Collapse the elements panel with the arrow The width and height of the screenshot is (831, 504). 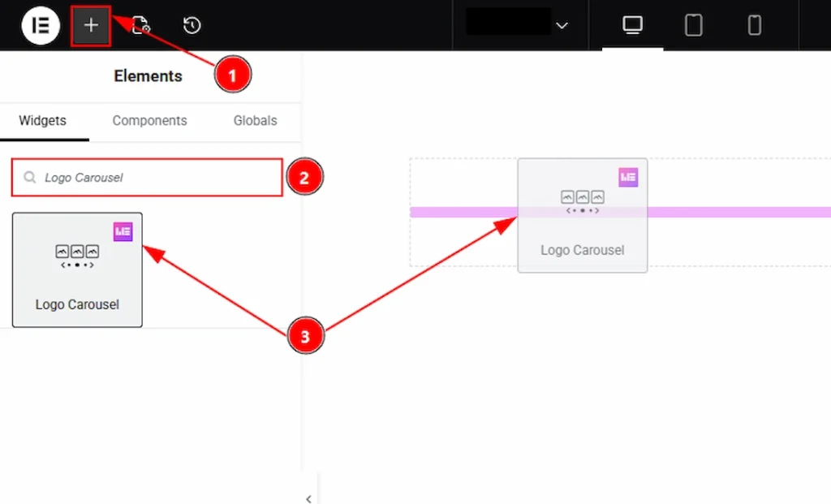point(308,498)
